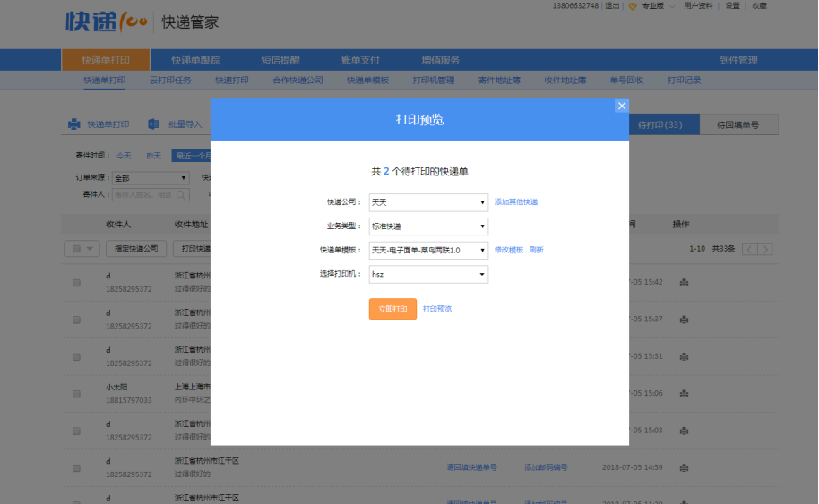The image size is (819, 504).
Task: Click the 批量导入 import icon
Action: point(153,124)
